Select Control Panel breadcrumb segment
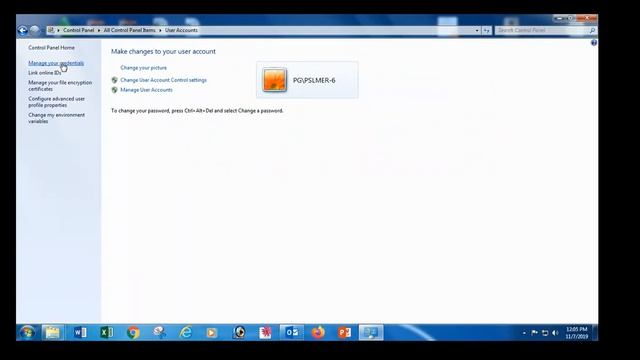640x360 pixels. pos(78,30)
